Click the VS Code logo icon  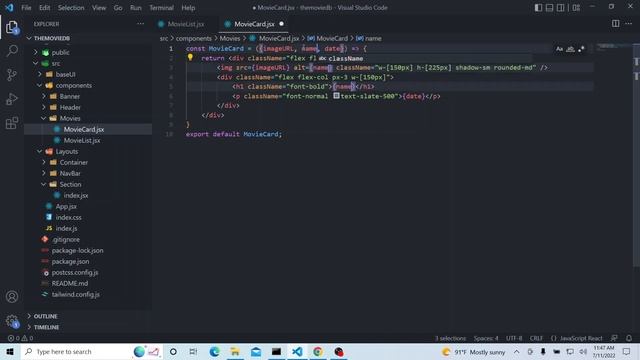(9, 7)
